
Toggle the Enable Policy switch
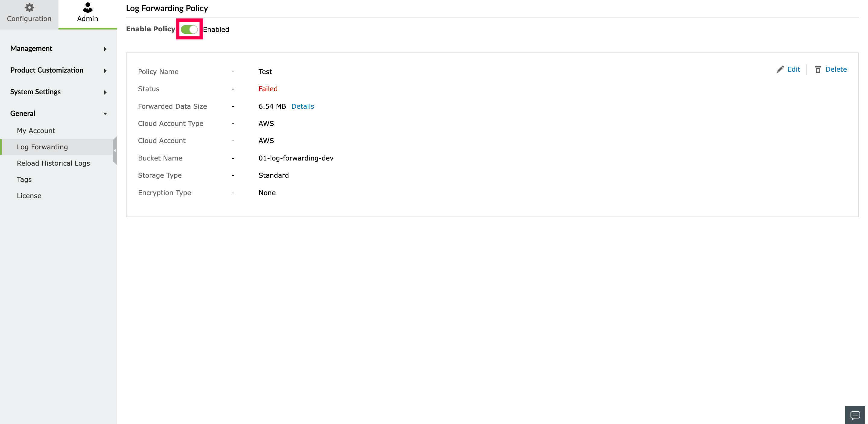coord(189,29)
